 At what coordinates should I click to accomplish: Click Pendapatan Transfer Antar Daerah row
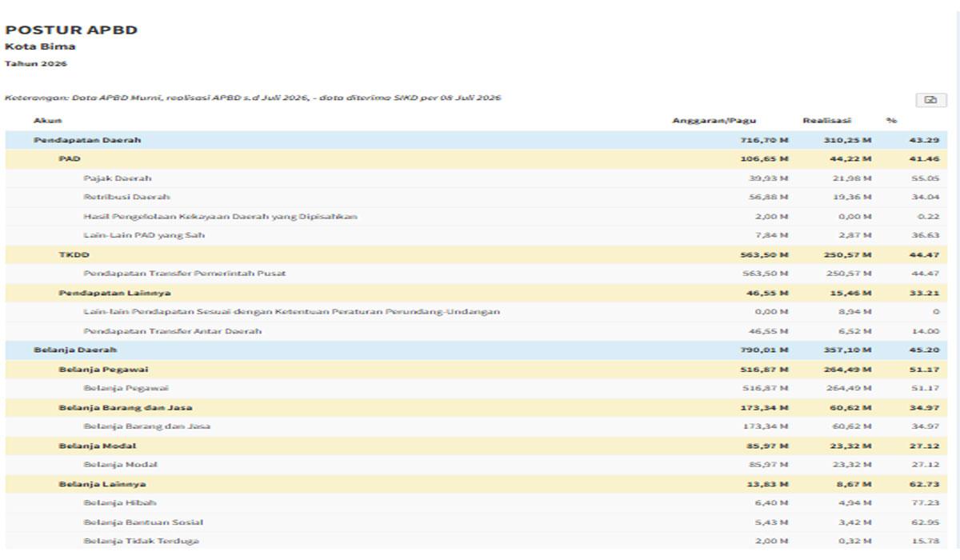coord(477,331)
